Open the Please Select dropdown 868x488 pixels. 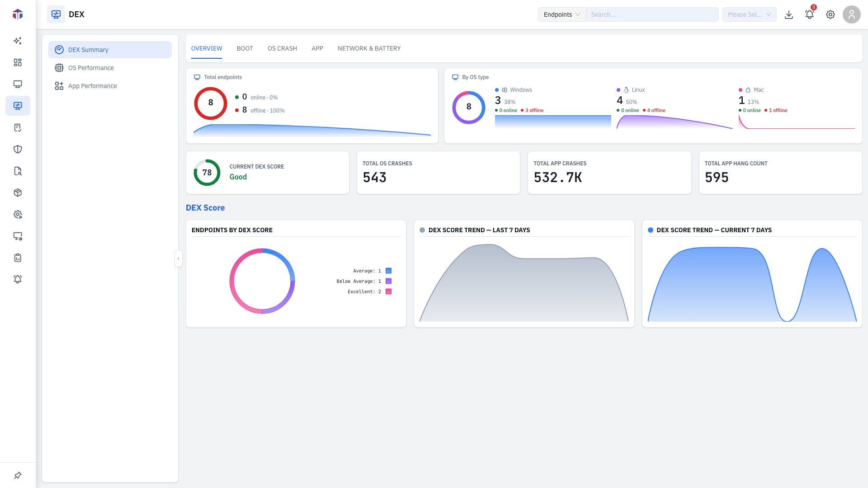[750, 14]
